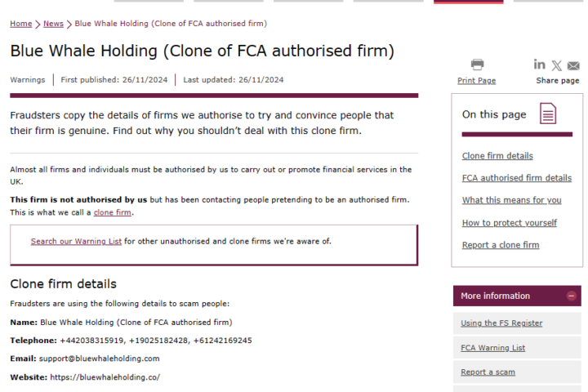Click the On this page document icon
The width and height of the screenshot is (588, 392).
548,114
